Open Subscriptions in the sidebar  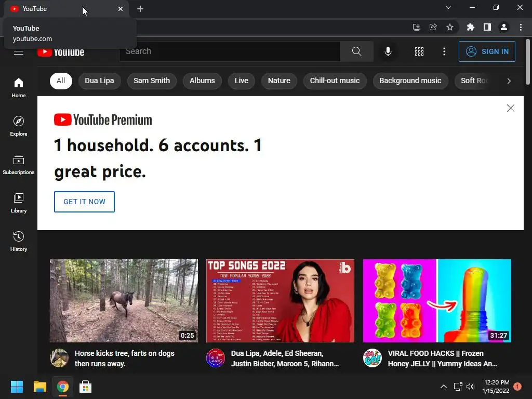point(18,164)
